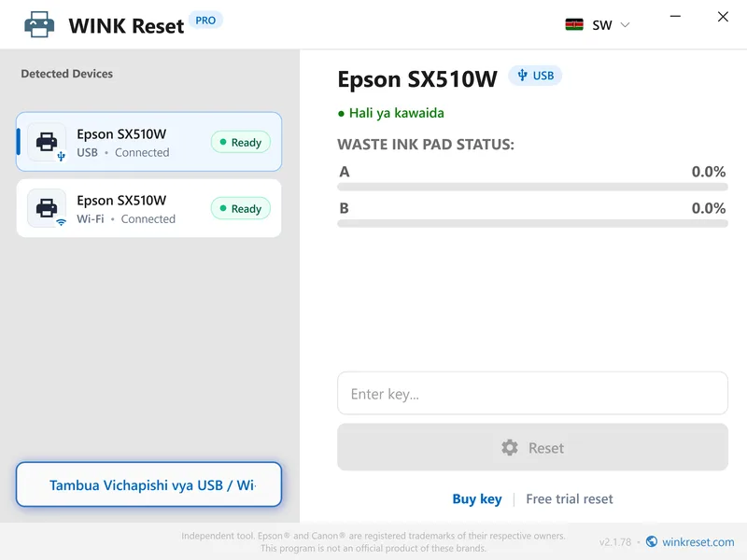Screen dimensions: 747x560
Task: Close the WINK Reset window
Action: coord(723,17)
